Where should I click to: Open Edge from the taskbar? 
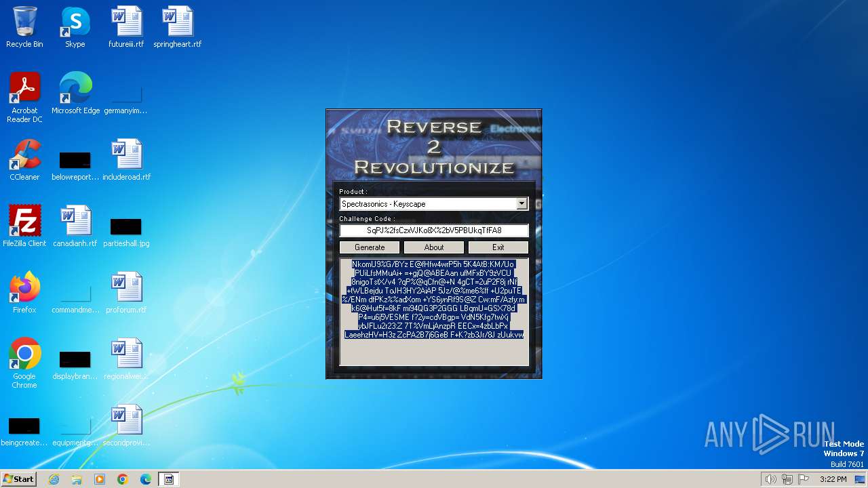146,479
